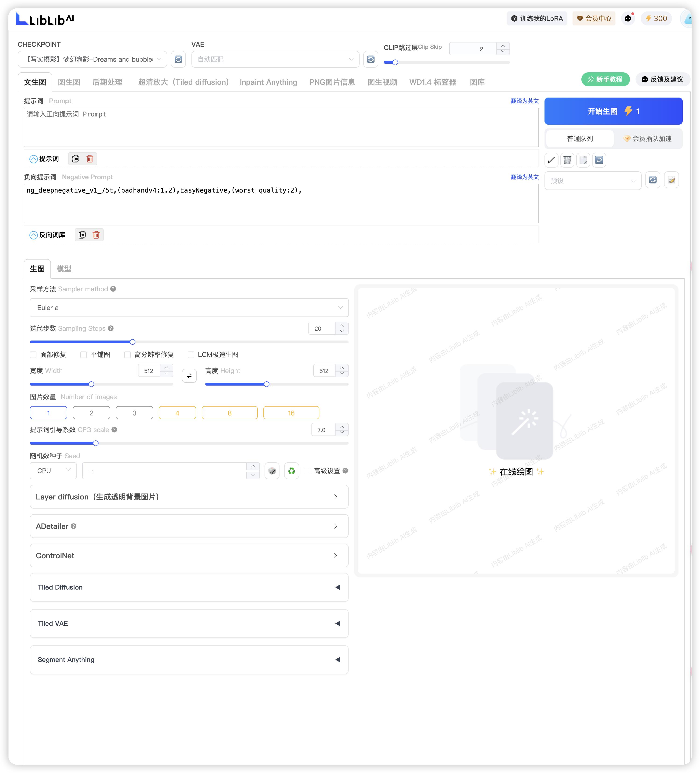Click the random seed dice icon
Viewport: 700px width, 773px height.
[x=272, y=471]
